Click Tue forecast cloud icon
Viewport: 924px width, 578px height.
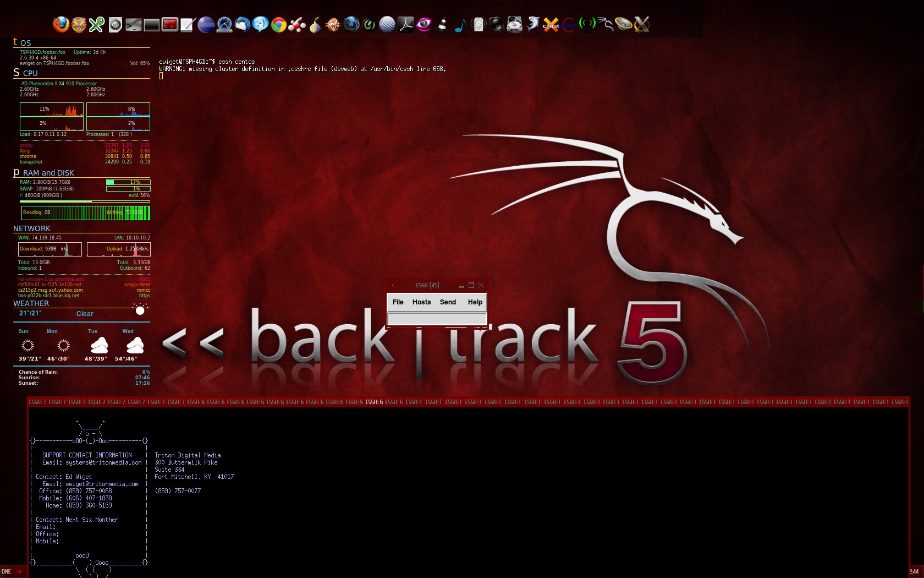[x=99, y=345]
